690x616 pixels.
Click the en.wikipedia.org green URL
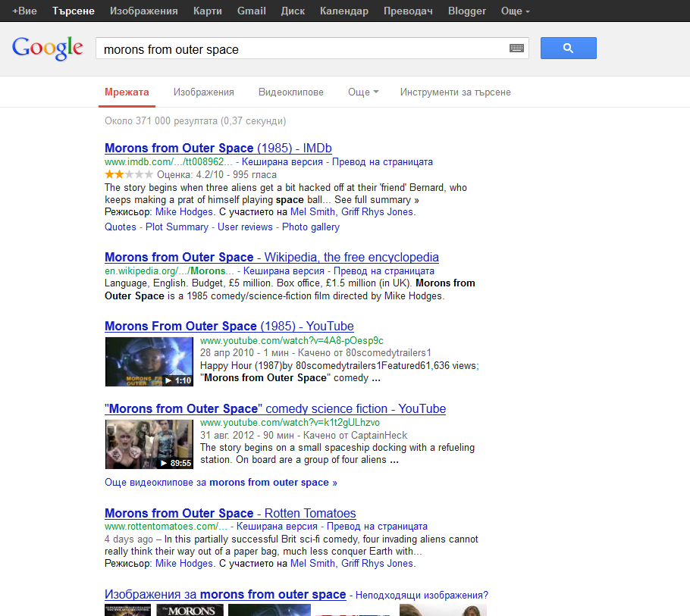point(169,270)
